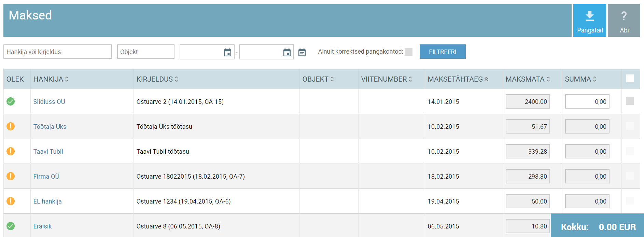Image resolution: width=644 pixels, height=237 pixels.
Task: Edit Summa field for Firma OÜ
Action: pos(587,176)
